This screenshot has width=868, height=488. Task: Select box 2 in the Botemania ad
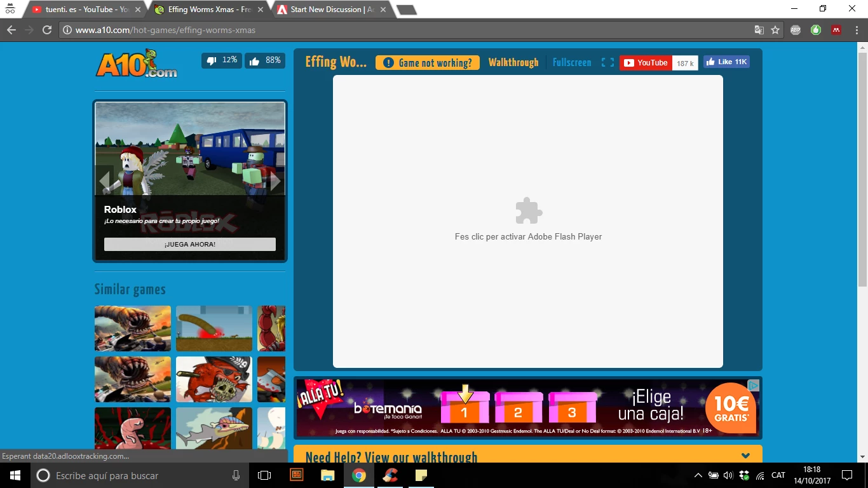[519, 409]
